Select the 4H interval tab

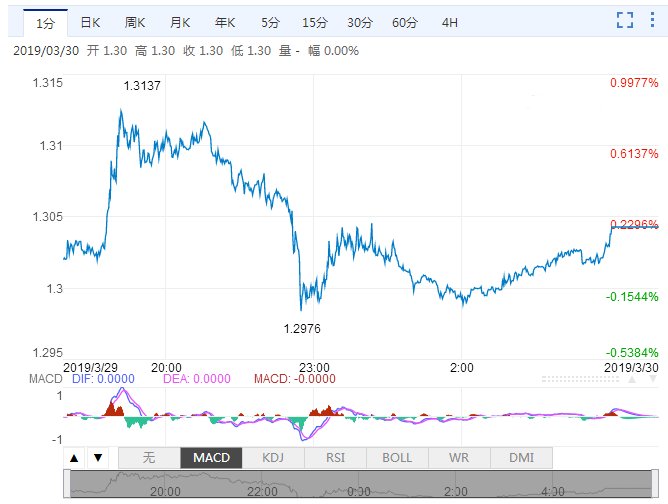click(x=450, y=22)
